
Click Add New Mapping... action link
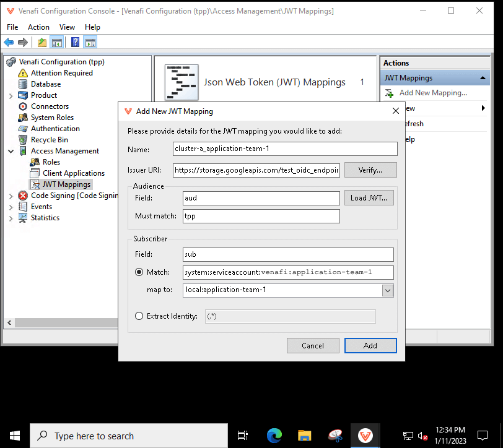point(433,93)
